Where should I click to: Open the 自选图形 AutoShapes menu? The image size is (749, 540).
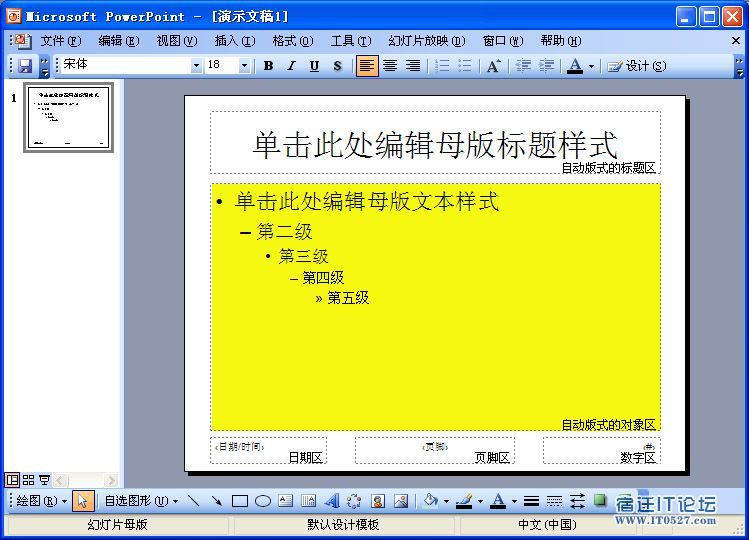point(141,501)
